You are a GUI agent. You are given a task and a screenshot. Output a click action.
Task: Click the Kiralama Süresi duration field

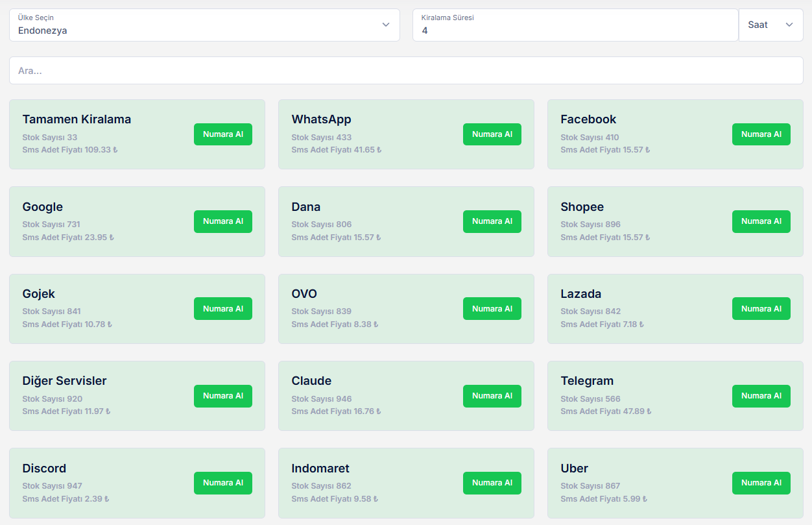point(575,25)
